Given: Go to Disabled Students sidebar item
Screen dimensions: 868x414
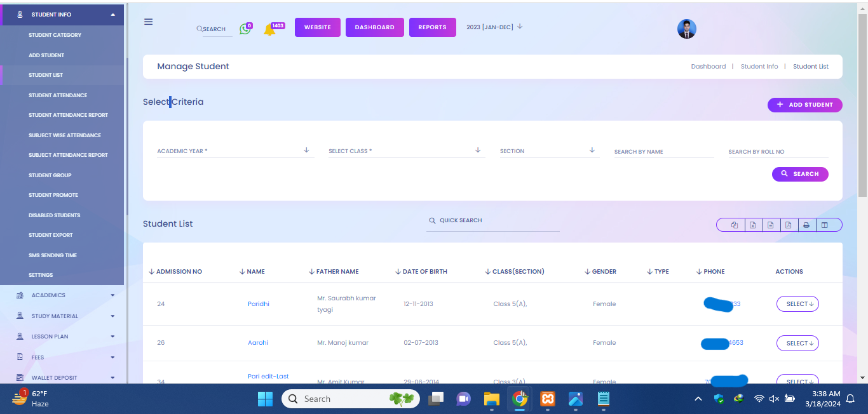Looking at the screenshot, I should tap(54, 215).
